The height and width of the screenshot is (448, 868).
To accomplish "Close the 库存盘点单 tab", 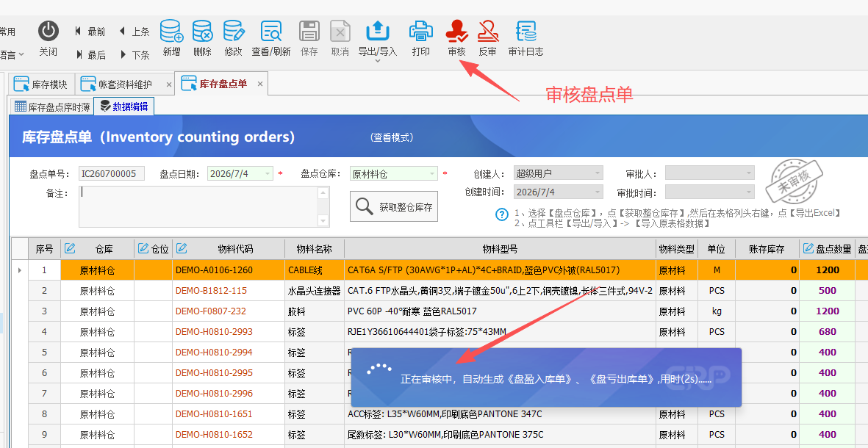I will click(x=260, y=84).
